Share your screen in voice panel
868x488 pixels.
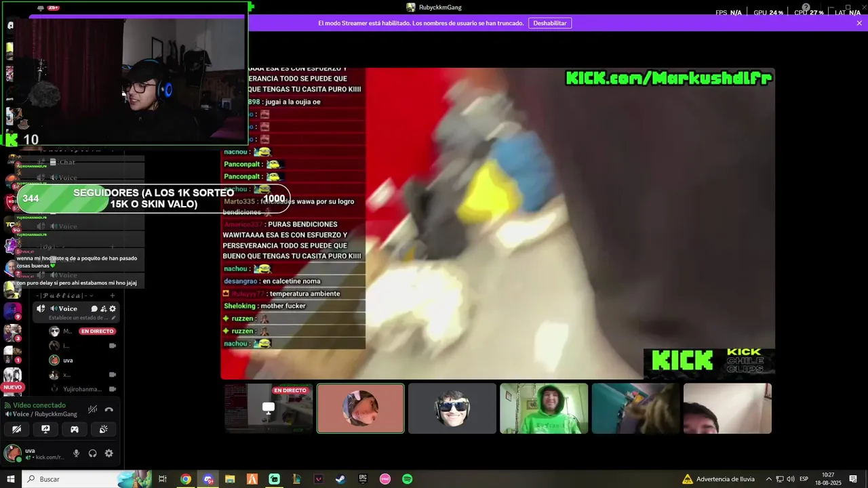coord(45,429)
